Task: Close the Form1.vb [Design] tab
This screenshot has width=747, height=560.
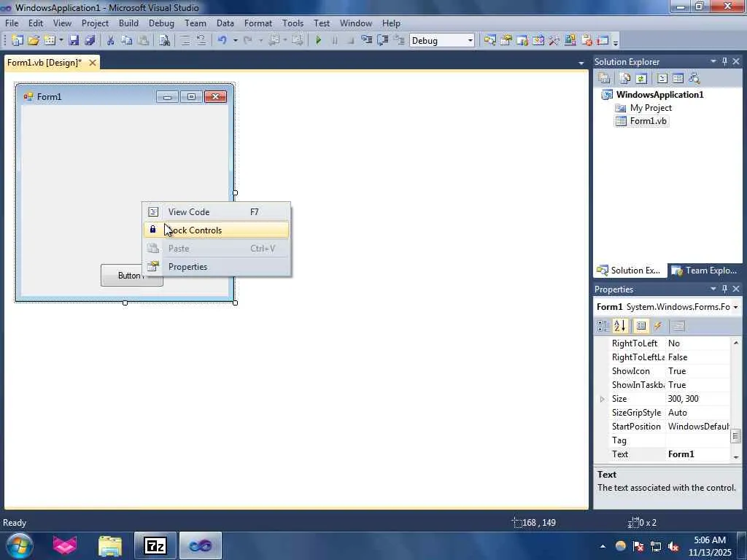Action: pyautogui.click(x=93, y=63)
